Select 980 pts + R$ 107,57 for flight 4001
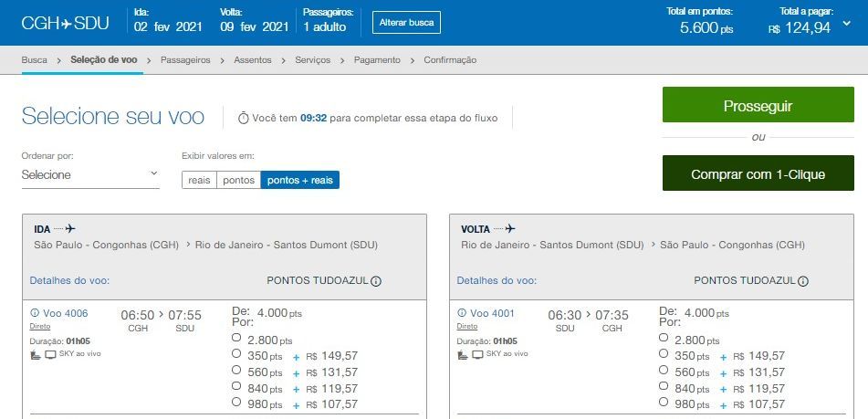Viewport: 868px width, 419px height. 664,402
